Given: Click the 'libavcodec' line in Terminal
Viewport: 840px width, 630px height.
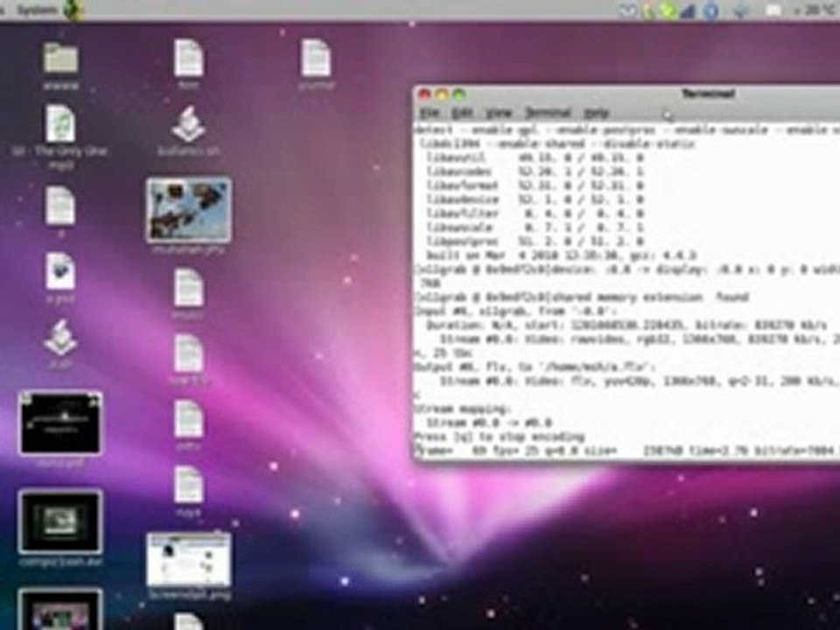Looking at the screenshot, I should 535,171.
